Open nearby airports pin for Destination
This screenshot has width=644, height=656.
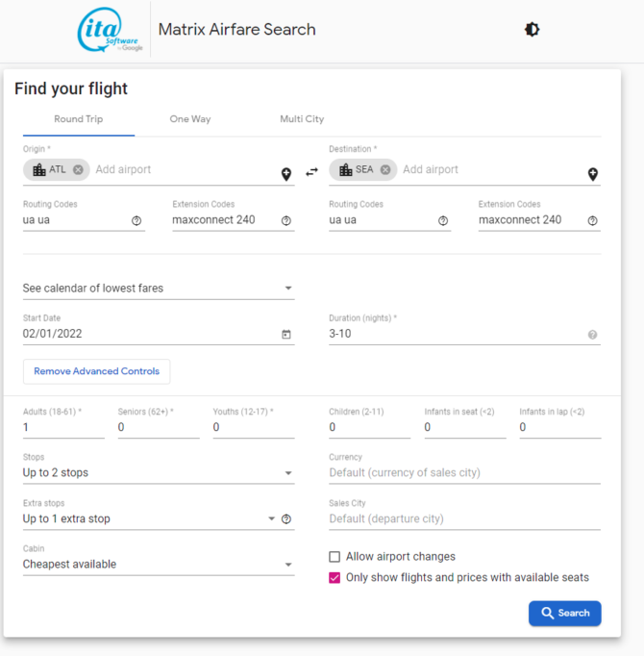pyautogui.click(x=592, y=174)
